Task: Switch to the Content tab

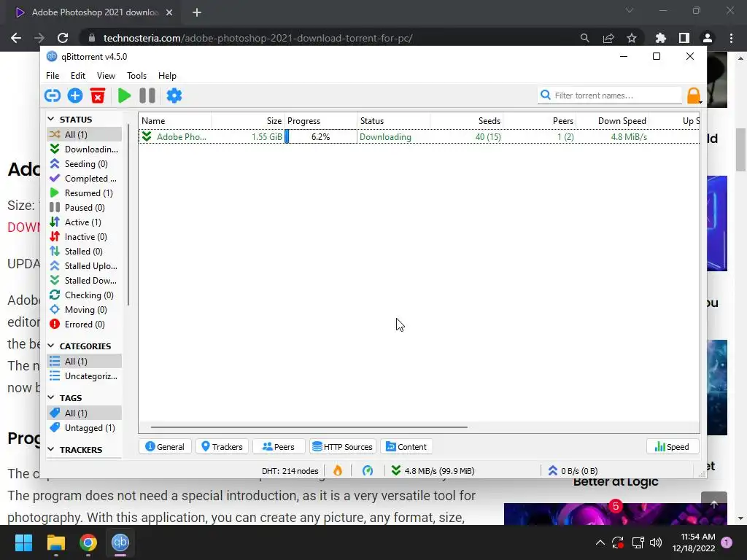Action: [x=406, y=447]
